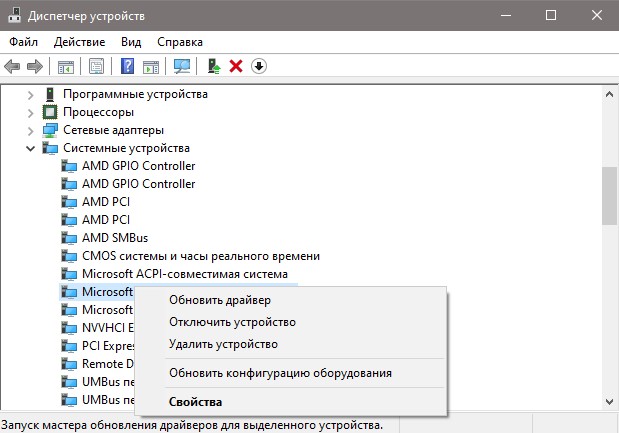Click the Show/Hide action pane icon

pyautogui.click(x=151, y=66)
